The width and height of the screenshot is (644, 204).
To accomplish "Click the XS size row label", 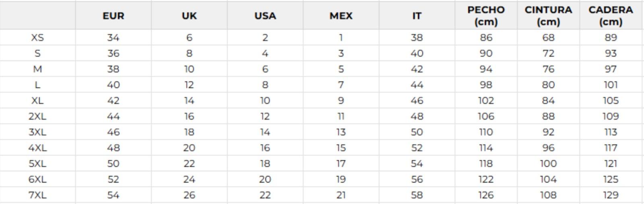I will [37, 37].
